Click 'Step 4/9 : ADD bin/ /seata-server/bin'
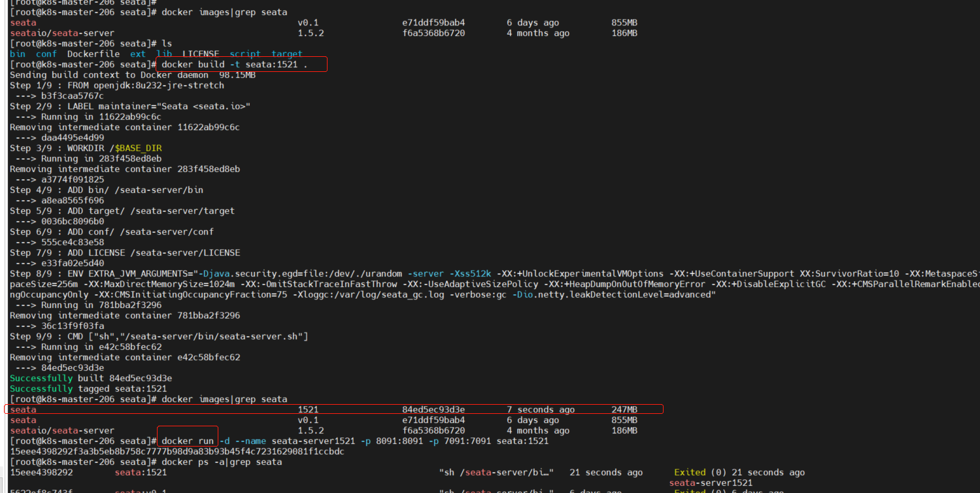Image resolution: width=980 pixels, height=493 pixels. point(107,190)
